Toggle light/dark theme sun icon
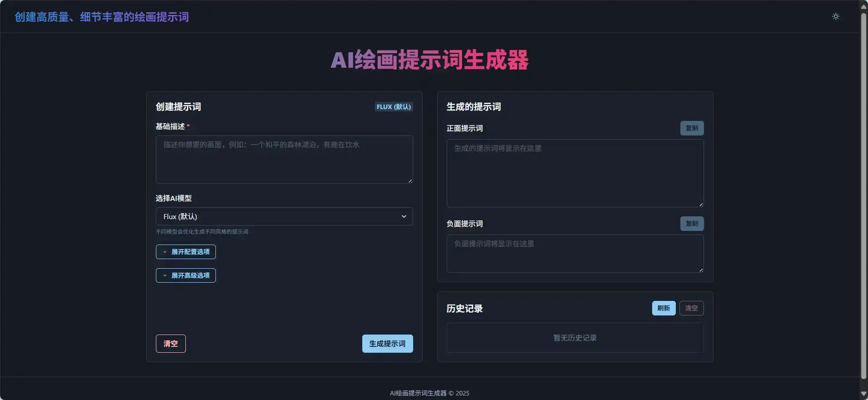Viewport: 868px width, 400px height. point(835,16)
